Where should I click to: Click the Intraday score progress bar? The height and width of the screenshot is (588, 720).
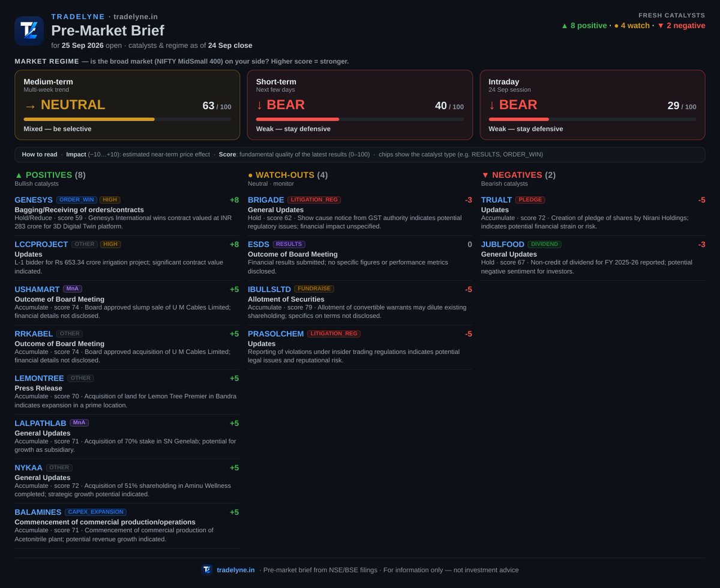(x=593, y=119)
